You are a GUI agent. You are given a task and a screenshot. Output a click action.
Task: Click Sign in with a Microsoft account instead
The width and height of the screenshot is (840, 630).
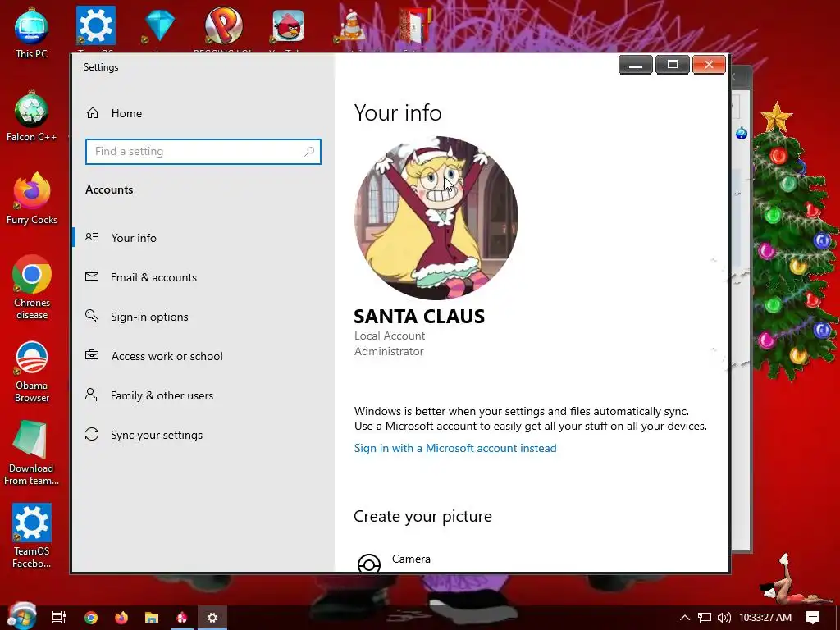(455, 448)
